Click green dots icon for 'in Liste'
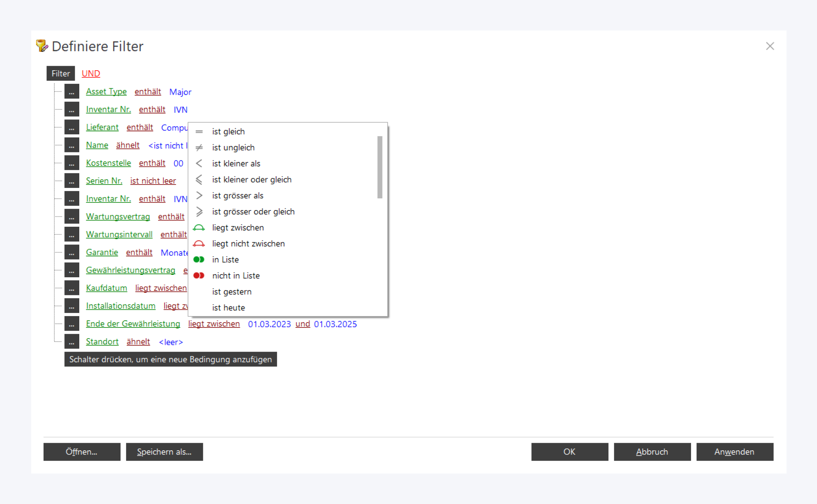This screenshot has height=504, width=817. coord(199,260)
